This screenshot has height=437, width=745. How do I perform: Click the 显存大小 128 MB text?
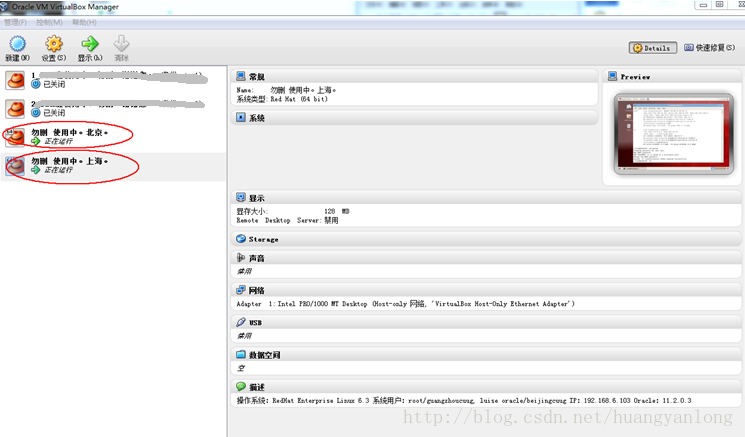pos(293,211)
